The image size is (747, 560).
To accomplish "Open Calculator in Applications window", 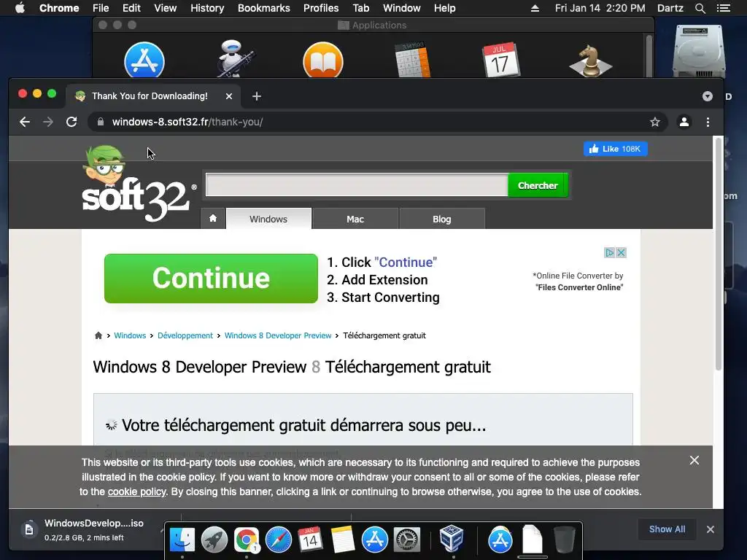I will tap(413, 60).
